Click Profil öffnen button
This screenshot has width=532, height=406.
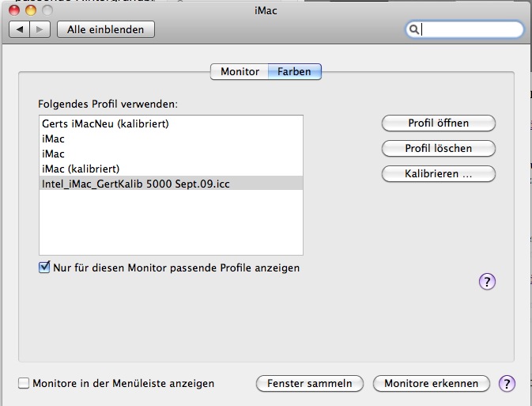(x=438, y=123)
